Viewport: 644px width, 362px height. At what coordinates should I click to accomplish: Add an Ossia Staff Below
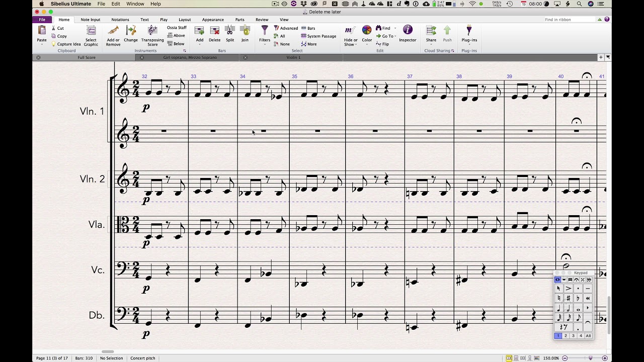click(x=176, y=44)
